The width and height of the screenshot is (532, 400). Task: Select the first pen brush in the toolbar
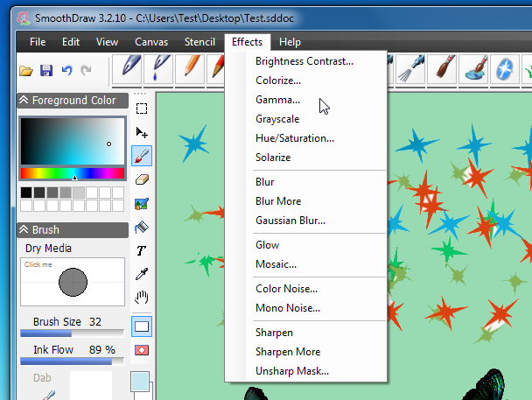point(127,69)
